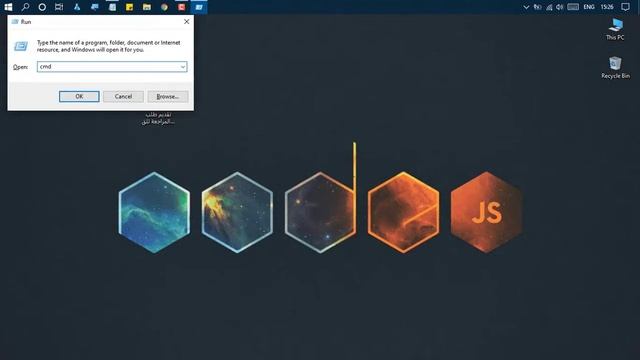This screenshot has height=360, width=640.
Task: Open network signal tray icon
Action: 549,7
